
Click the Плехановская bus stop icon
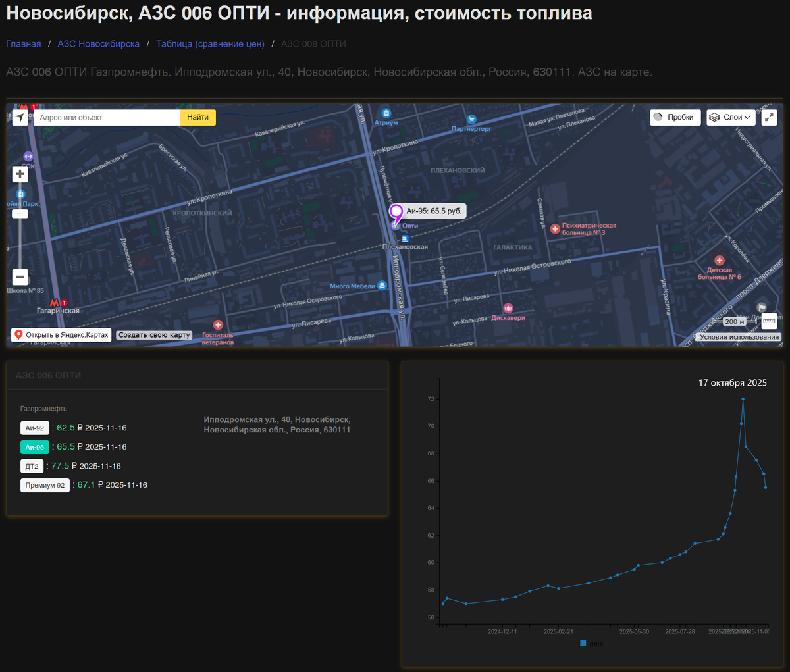pyautogui.click(x=405, y=238)
